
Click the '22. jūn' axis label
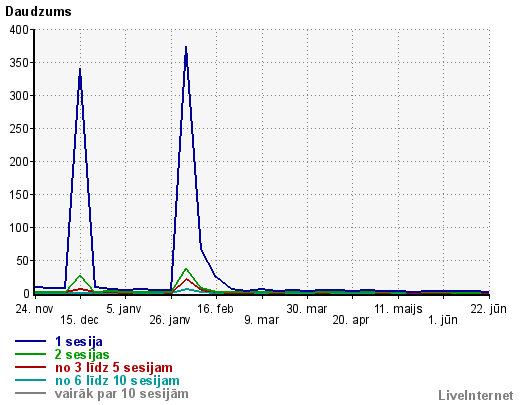point(488,309)
